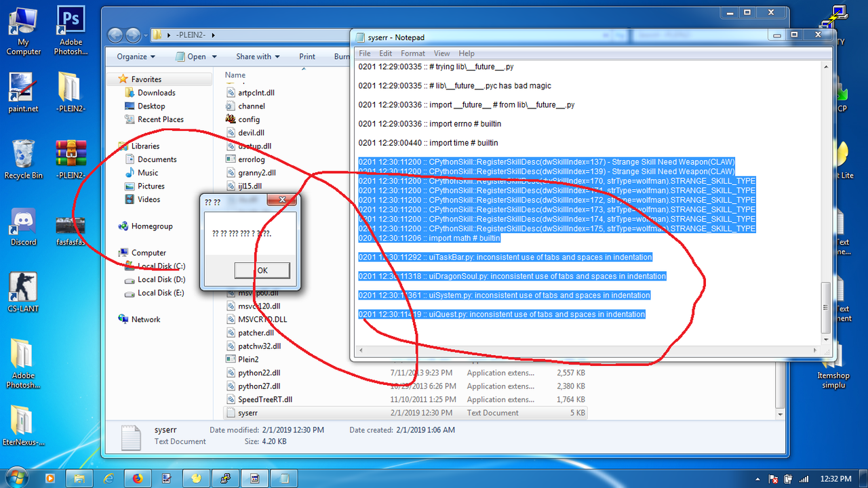Sort files by the Name column header
This screenshot has height=488, width=868.
pos(235,75)
